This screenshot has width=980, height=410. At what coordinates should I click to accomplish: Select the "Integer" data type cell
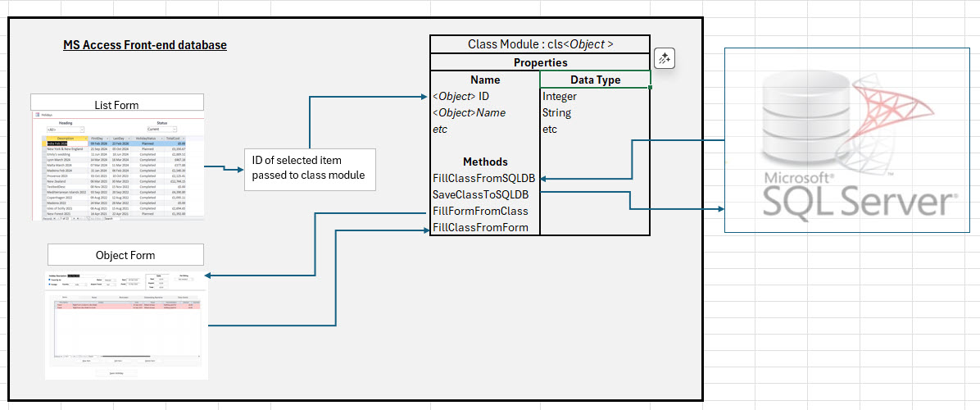(x=595, y=97)
